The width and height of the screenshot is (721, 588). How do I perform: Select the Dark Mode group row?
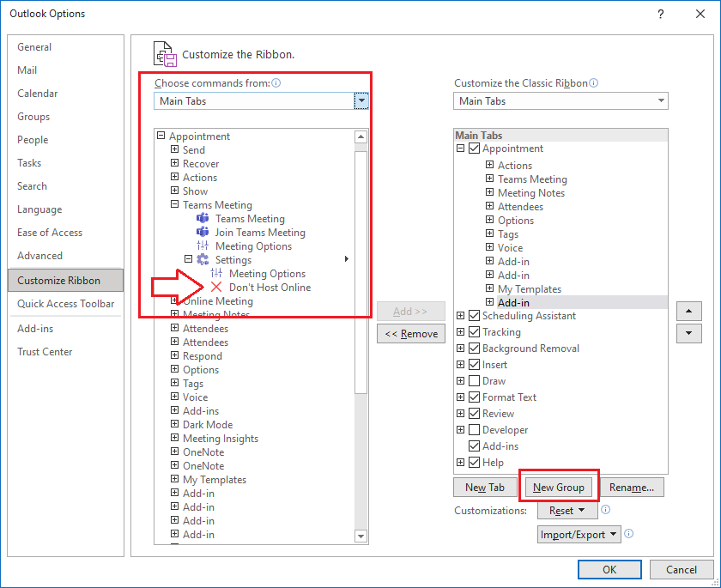[208, 424]
